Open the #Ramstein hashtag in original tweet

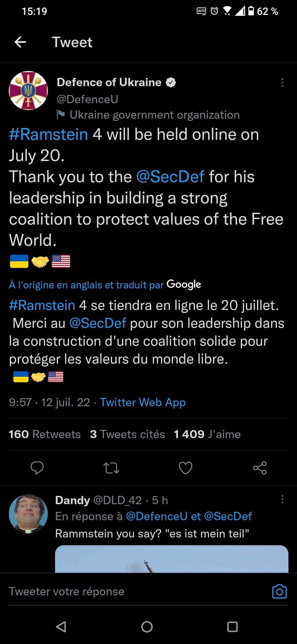click(x=48, y=135)
